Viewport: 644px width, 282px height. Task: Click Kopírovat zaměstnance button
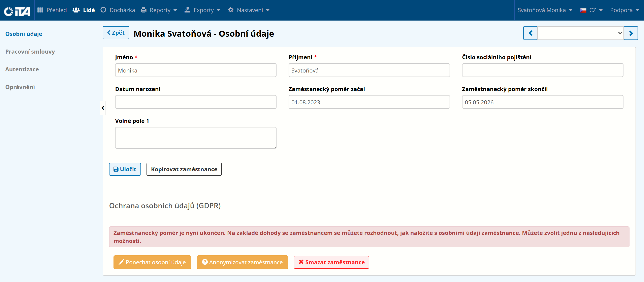click(184, 169)
